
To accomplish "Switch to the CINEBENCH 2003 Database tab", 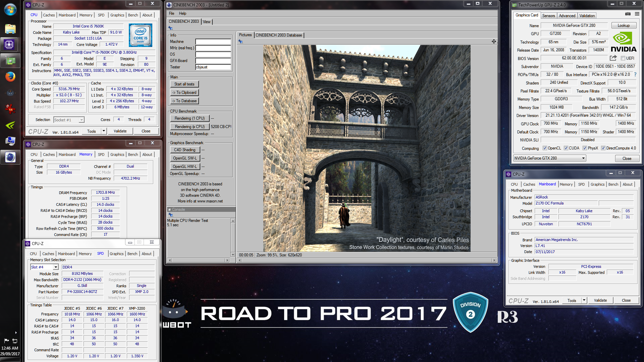I will tap(279, 35).
